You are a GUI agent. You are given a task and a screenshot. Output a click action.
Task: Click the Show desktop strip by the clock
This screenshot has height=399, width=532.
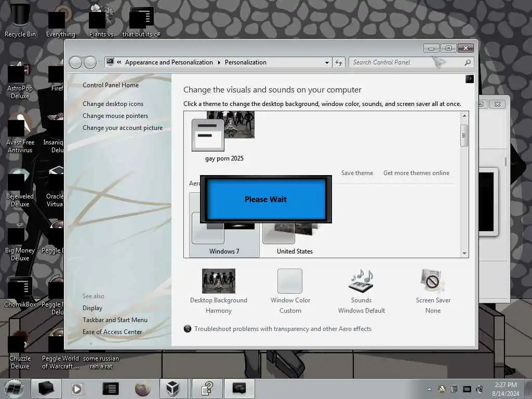528,389
